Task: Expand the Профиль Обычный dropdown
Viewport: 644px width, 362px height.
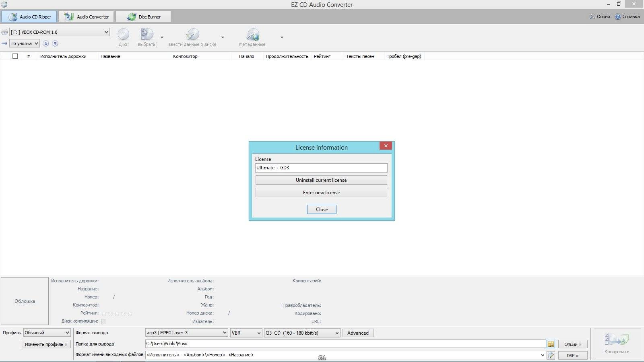Action: coord(47,333)
